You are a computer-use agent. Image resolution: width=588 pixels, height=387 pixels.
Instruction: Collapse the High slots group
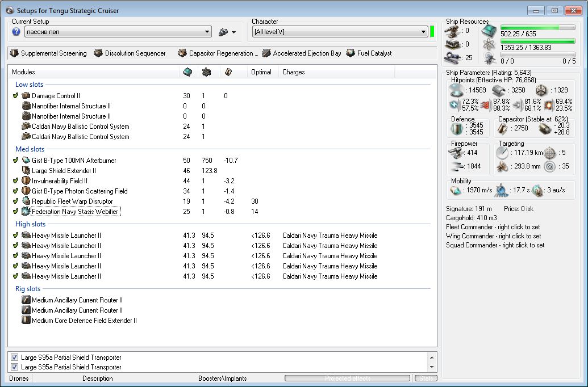point(30,224)
